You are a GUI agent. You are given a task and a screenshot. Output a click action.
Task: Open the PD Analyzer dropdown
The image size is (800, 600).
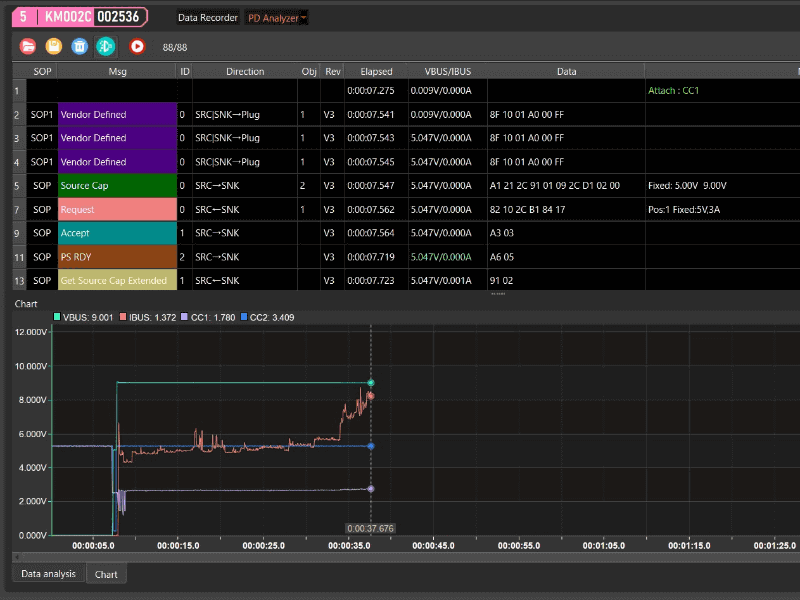click(277, 18)
